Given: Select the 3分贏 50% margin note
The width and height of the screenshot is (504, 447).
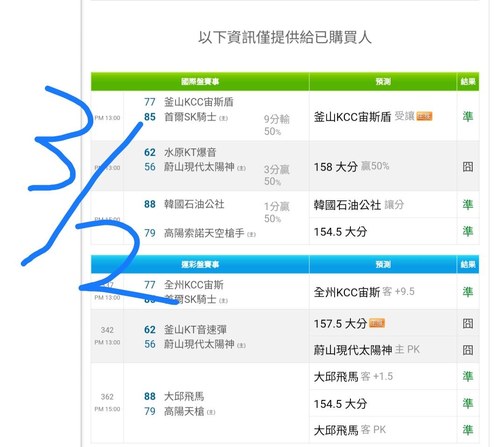Looking at the screenshot, I should [277, 175].
